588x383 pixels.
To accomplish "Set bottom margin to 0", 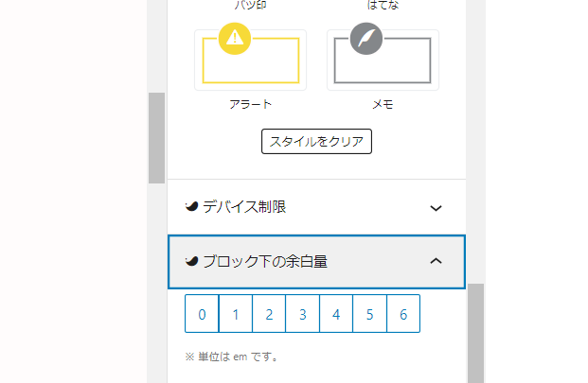I will click(x=202, y=314).
